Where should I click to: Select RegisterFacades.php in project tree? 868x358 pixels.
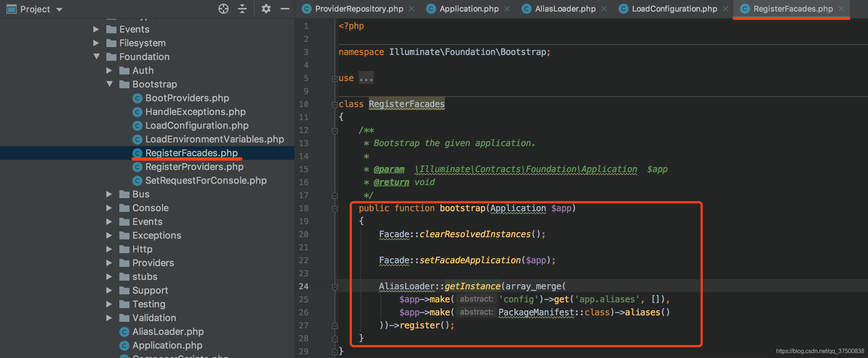click(x=191, y=153)
